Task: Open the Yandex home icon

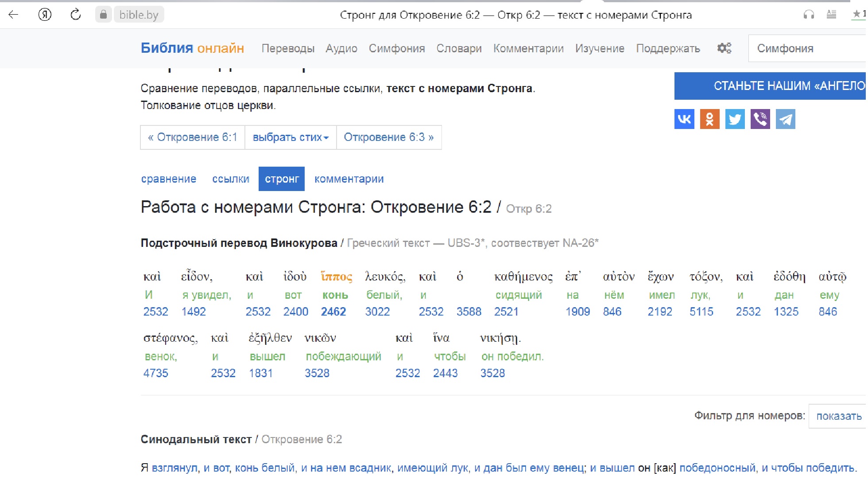Action: point(45,15)
